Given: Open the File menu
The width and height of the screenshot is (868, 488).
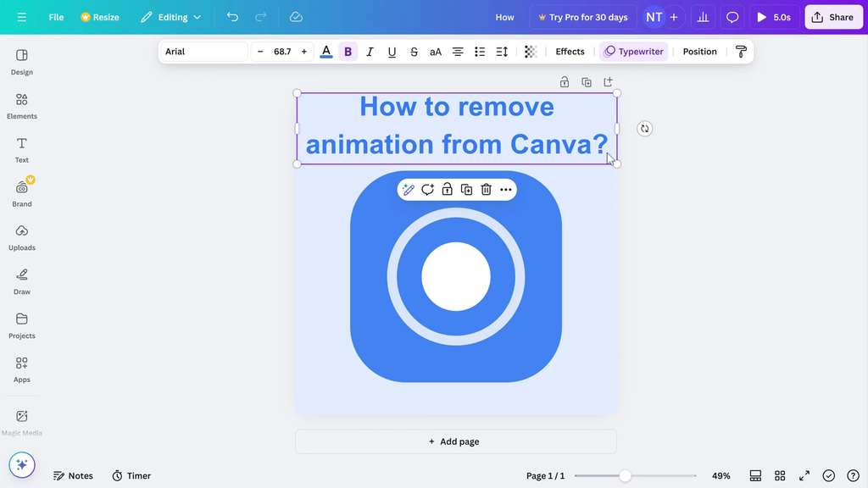Looking at the screenshot, I should (x=56, y=17).
